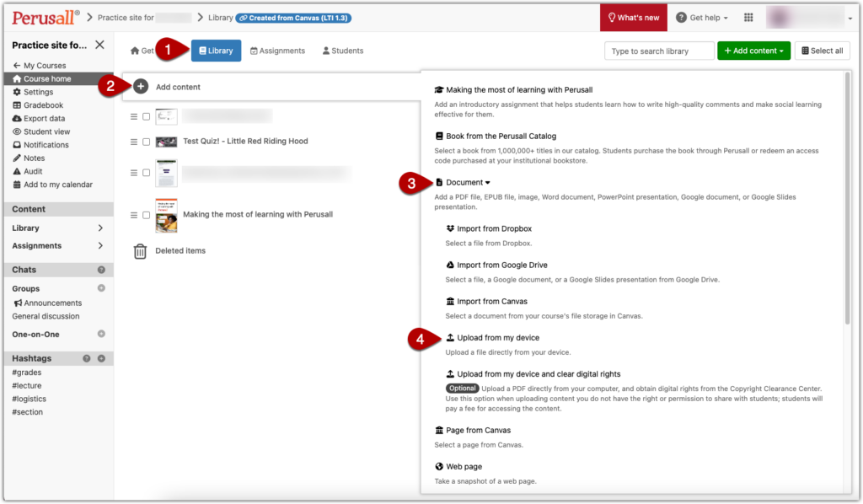
Task: Click the Page from Canvas building icon
Action: click(439, 430)
